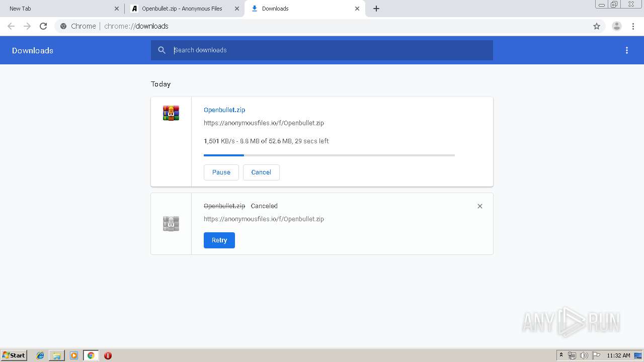Image resolution: width=644 pixels, height=362 pixels.
Task: Click the WinRAR icon of downloading Openbullet.zip
Action: (171, 113)
